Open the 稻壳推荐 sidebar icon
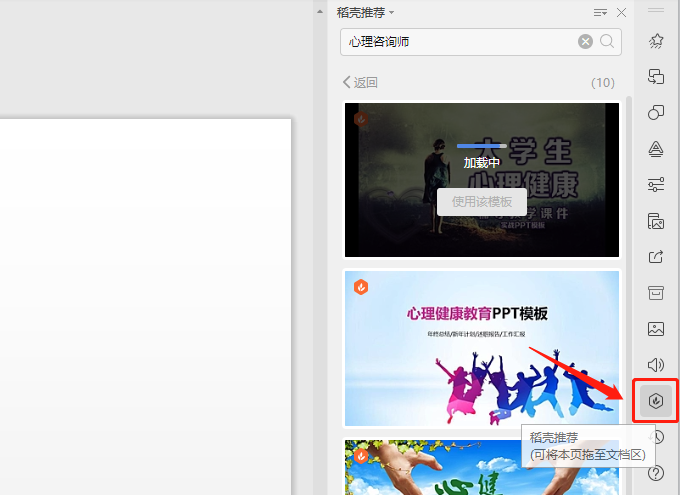 pos(656,401)
